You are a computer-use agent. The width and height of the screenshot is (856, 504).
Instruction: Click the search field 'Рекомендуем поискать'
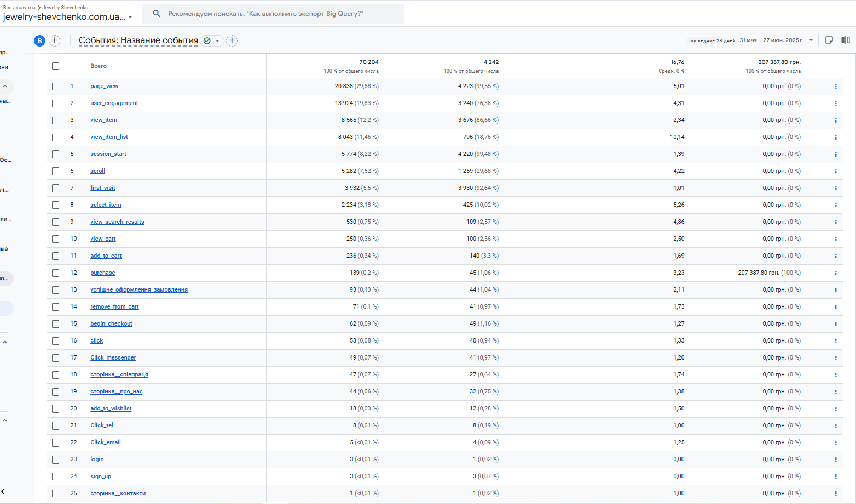[273, 14]
